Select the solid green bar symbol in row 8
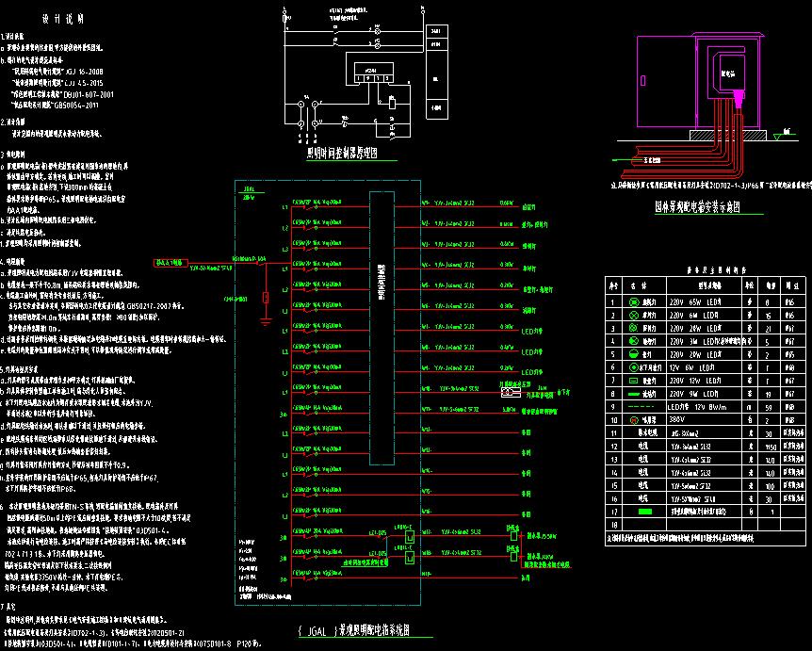The height and width of the screenshot is (651, 812). [634, 394]
